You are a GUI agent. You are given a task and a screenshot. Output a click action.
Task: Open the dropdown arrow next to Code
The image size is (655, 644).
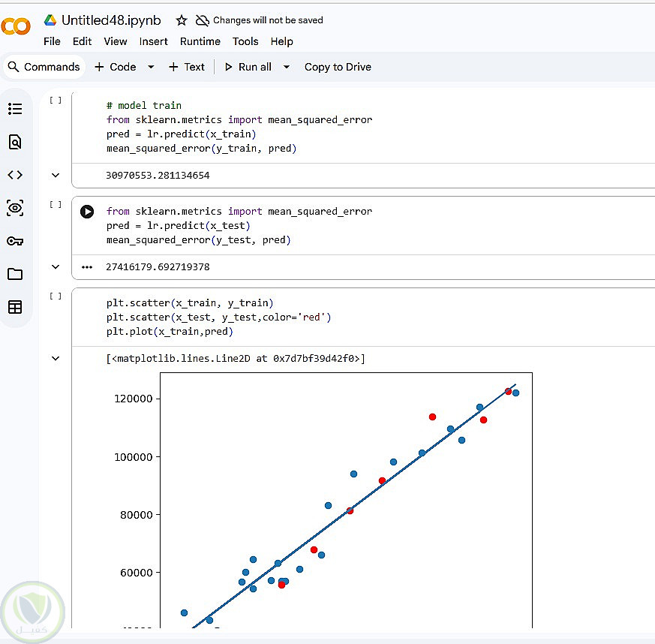pyautogui.click(x=151, y=67)
